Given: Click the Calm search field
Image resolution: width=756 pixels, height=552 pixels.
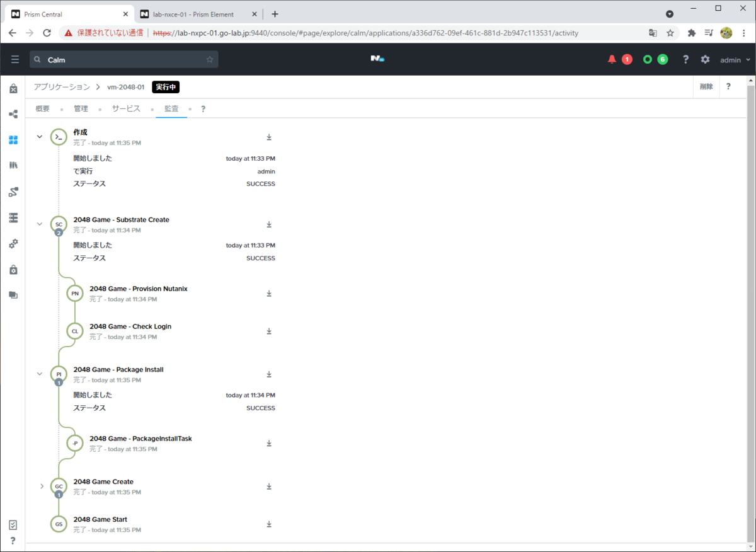Looking at the screenshot, I should point(124,59).
